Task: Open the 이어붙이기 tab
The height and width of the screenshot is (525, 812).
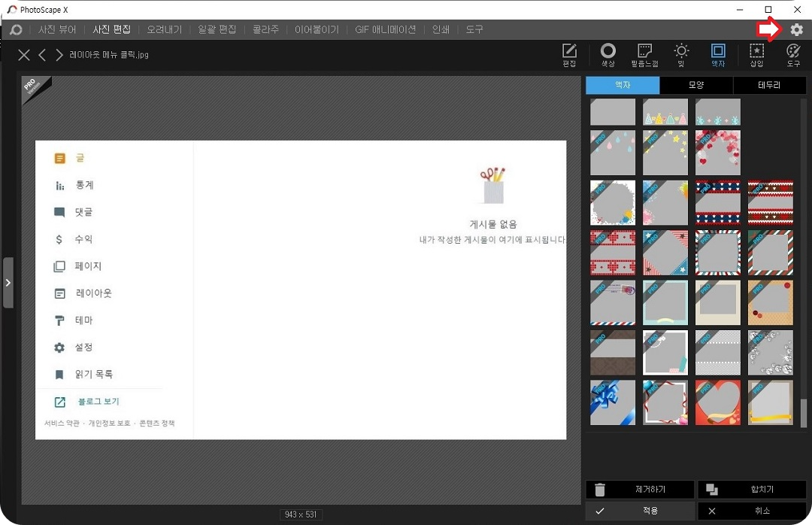Action: click(x=317, y=29)
